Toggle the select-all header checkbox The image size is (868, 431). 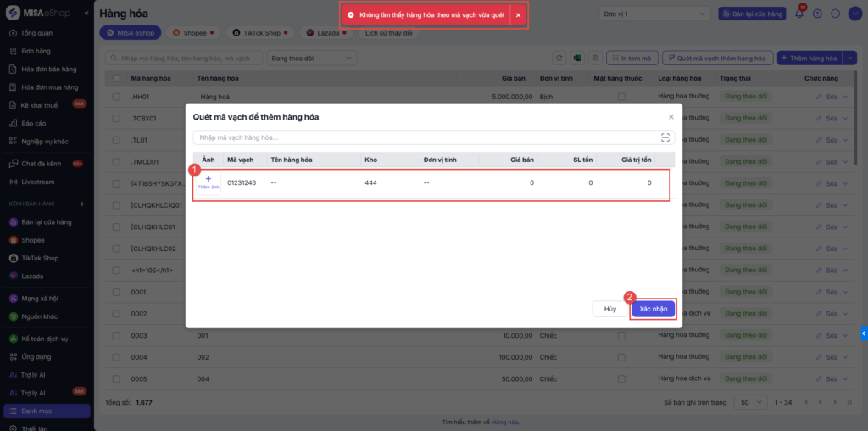(x=116, y=79)
